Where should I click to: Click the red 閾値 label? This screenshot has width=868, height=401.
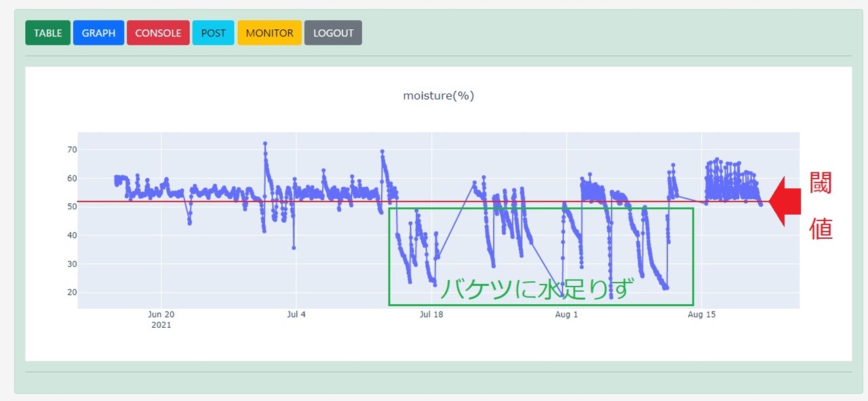pyautogui.click(x=821, y=206)
